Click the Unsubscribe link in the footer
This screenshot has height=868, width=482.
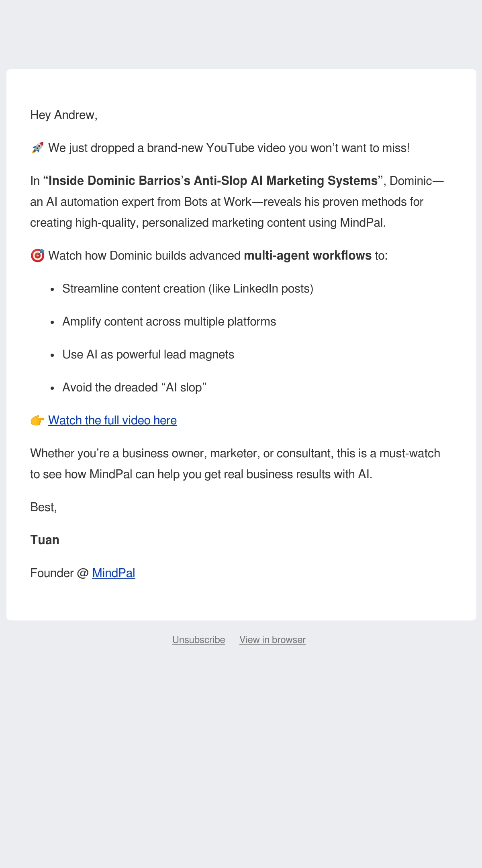(x=198, y=640)
